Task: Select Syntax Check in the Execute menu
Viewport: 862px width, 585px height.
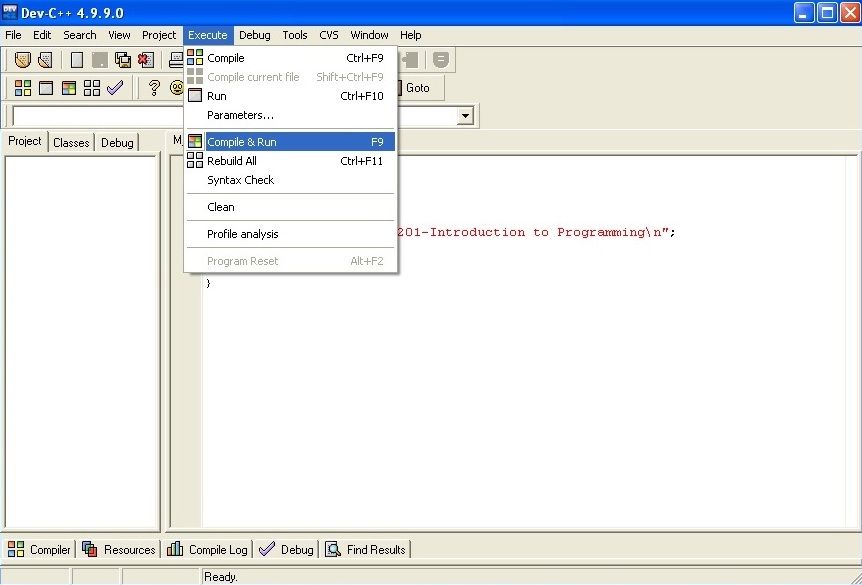Action: click(x=290, y=180)
